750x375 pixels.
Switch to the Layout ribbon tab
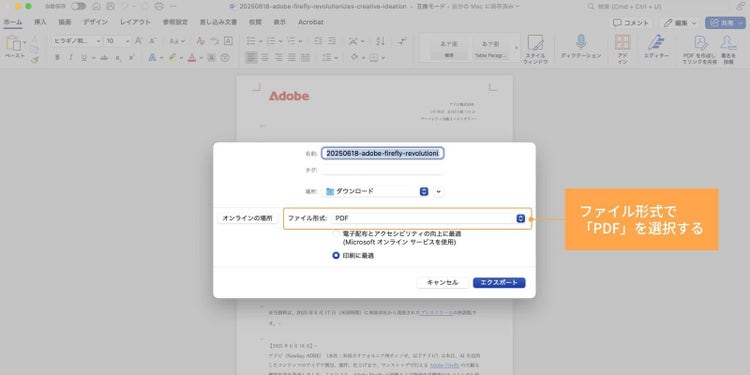coord(135,22)
